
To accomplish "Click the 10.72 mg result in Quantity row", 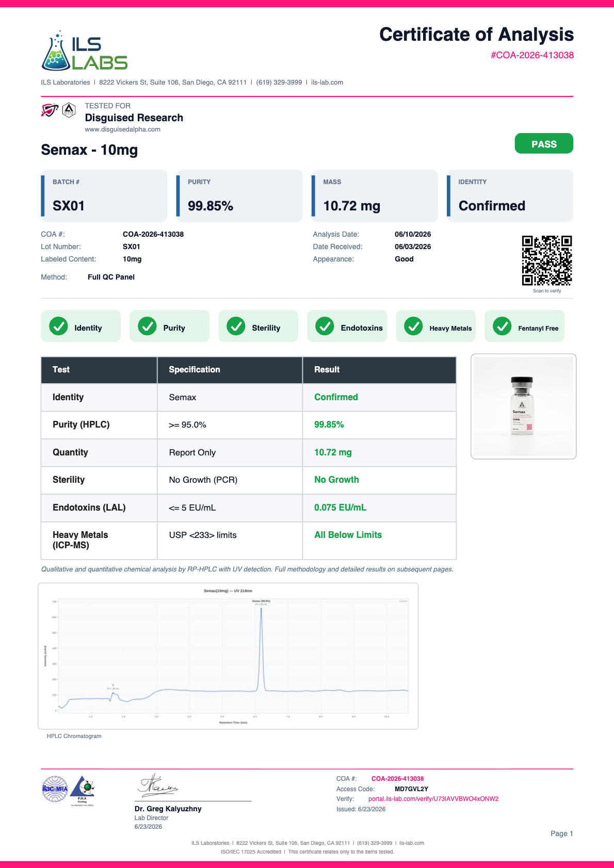I will click(333, 452).
